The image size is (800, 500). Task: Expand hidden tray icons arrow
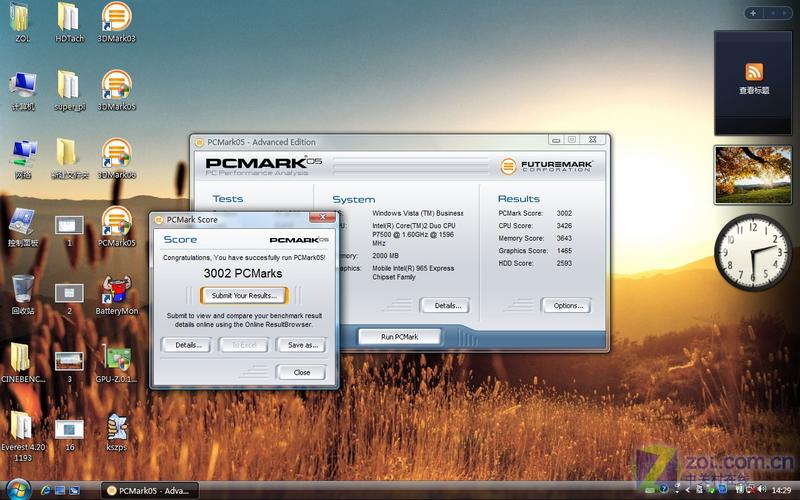[x=687, y=490]
